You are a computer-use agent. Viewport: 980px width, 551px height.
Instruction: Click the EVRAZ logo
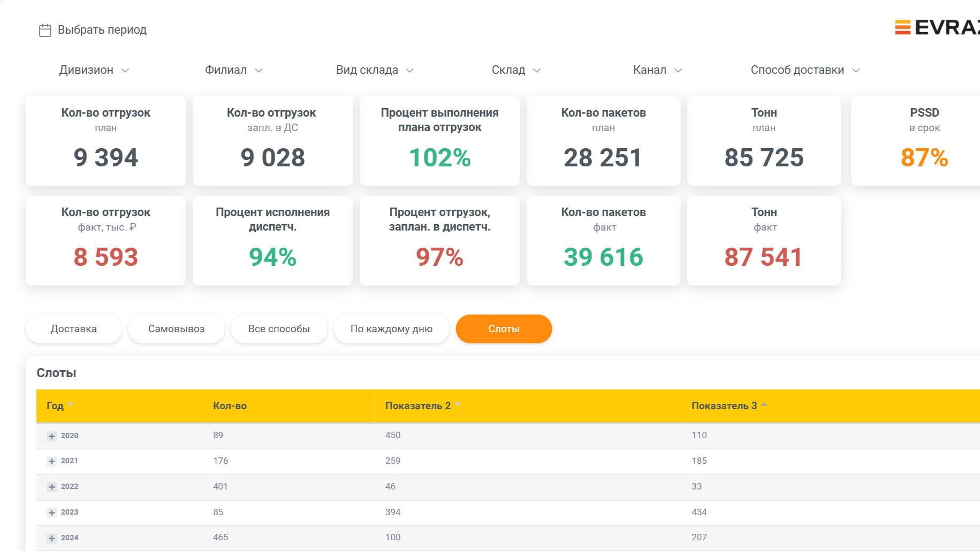click(937, 27)
